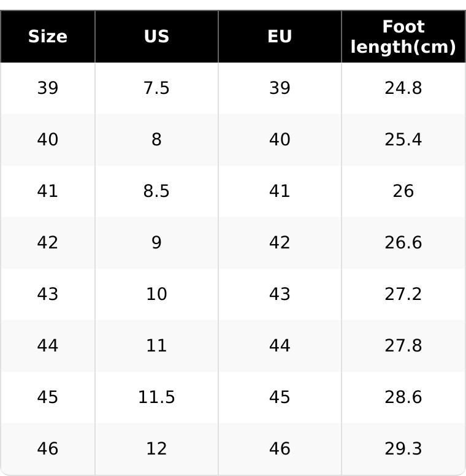This screenshot has height=476, width=466.
Task: Select the US size 9 cell
Action: click(156, 243)
